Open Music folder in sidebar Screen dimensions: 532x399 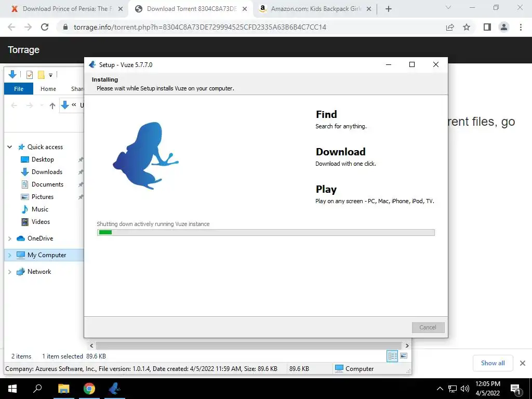[39, 209]
